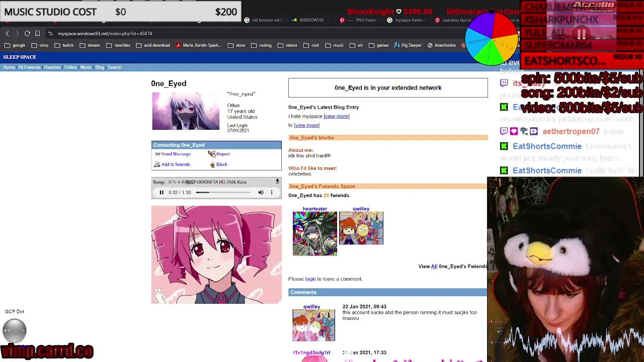View more of 'i hate myspace' blog entry
The image size is (644, 362).
[x=337, y=116]
